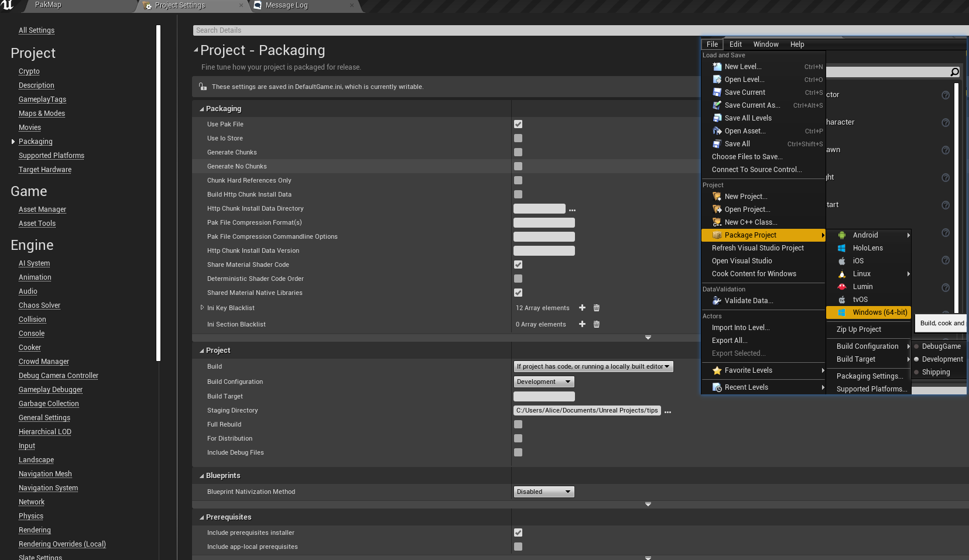Screen dimensions: 969x560
Task: Uncheck Use Pak File
Action: coord(518,124)
